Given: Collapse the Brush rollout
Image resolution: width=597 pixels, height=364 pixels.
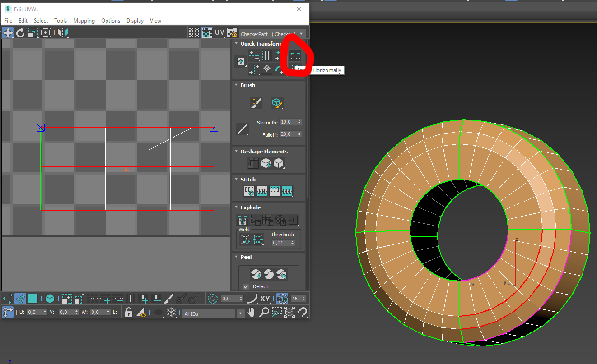Looking at the screenshot, I should pos(247,85).
